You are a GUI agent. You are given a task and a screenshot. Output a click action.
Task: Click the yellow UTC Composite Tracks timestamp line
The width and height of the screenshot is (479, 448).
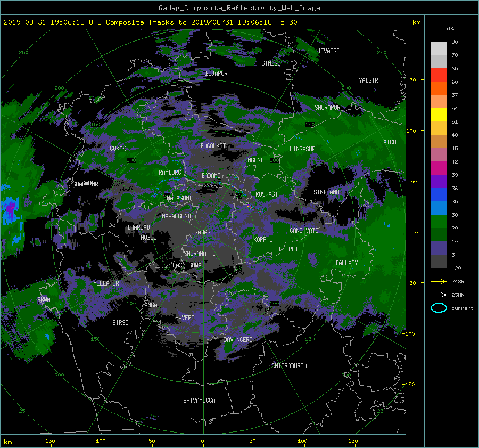tap(150, 22)
